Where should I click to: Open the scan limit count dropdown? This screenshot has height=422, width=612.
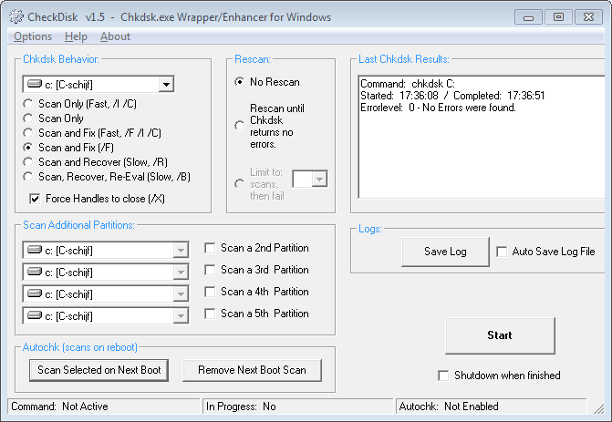[319, 179]
